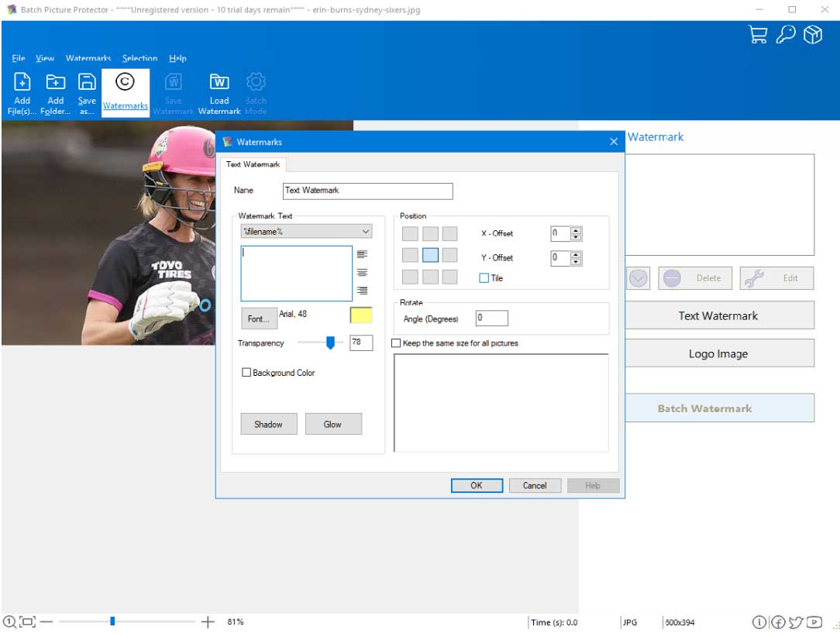Increase the X - Offset spinner value
This screenshot has height=637, width=840.
point(576,230)
